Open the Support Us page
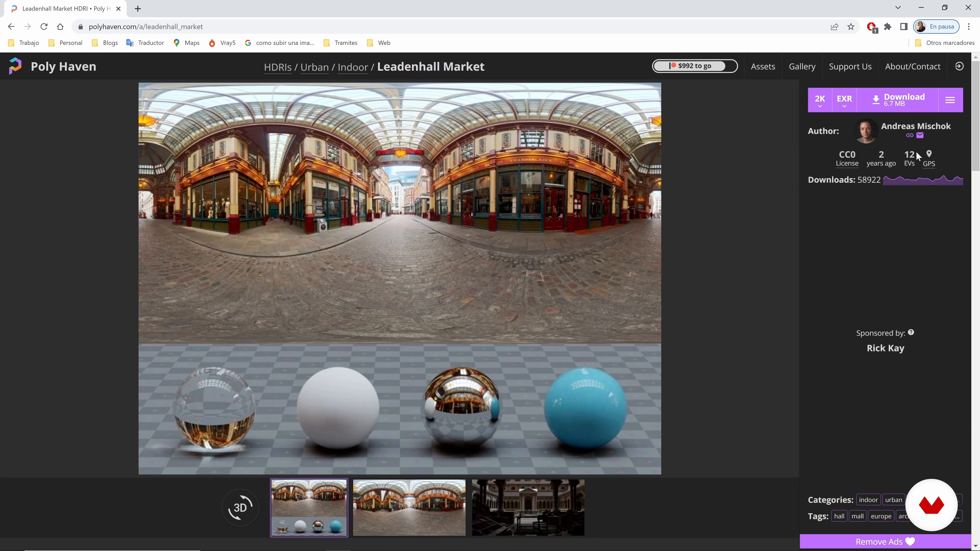980x551 pixels. pos(850,67)
